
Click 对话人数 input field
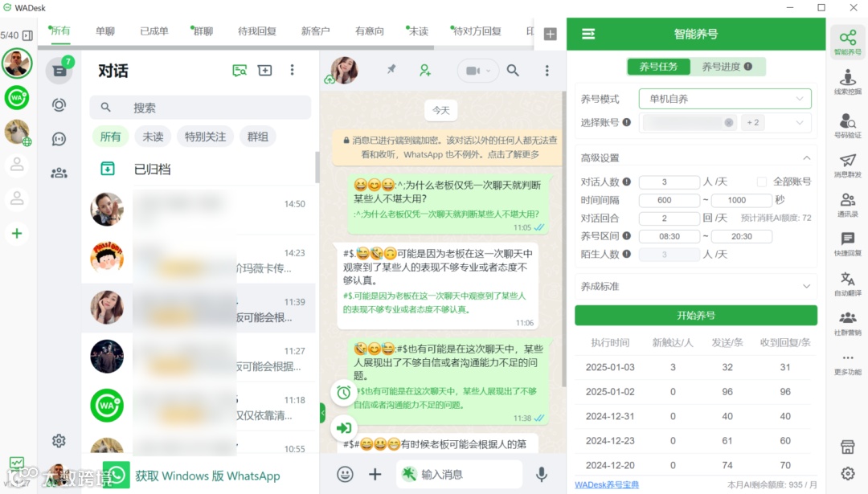point(669,182)
